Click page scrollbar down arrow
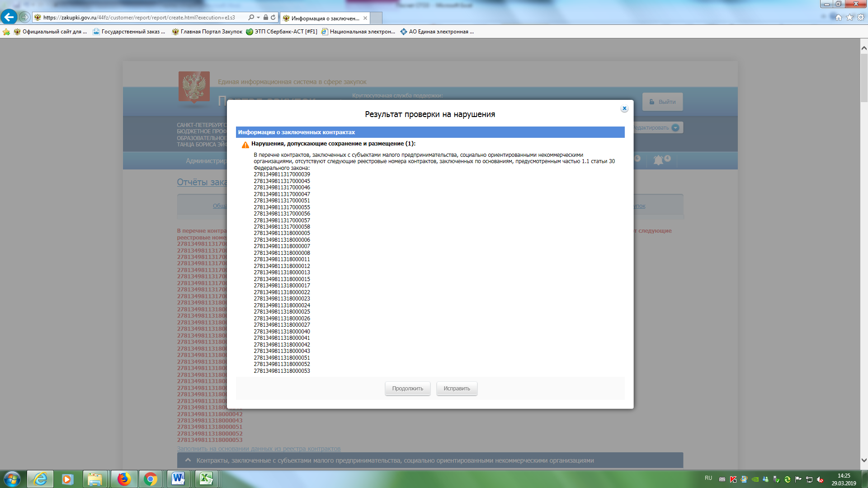The width and height of the screenshot is (868, 488). tap(864, 460)
